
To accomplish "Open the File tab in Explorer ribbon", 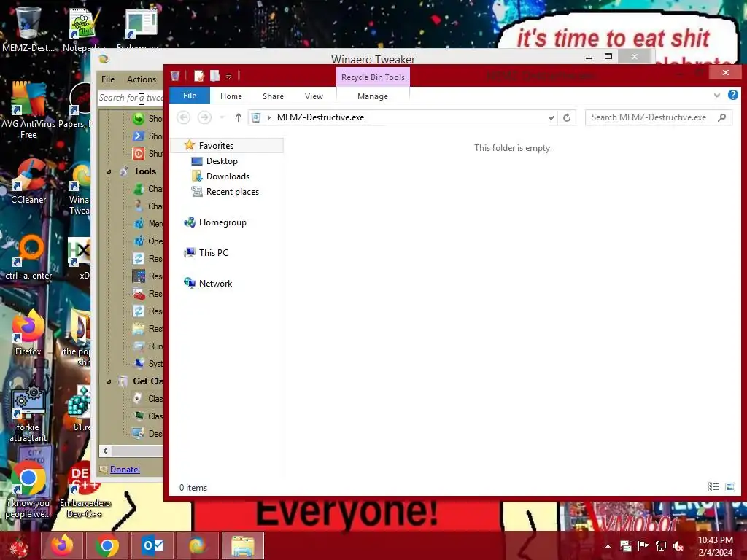I will (x=190, y=96).
